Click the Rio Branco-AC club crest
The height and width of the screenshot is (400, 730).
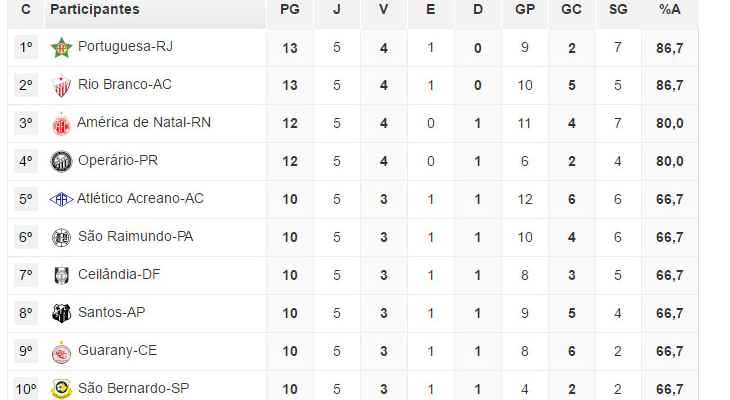coord(62,85)
